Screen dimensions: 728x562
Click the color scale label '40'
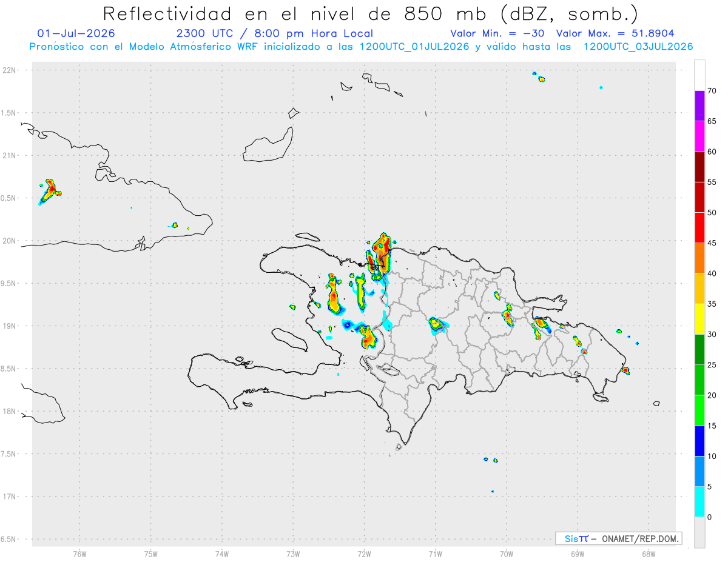coord(712,273)
